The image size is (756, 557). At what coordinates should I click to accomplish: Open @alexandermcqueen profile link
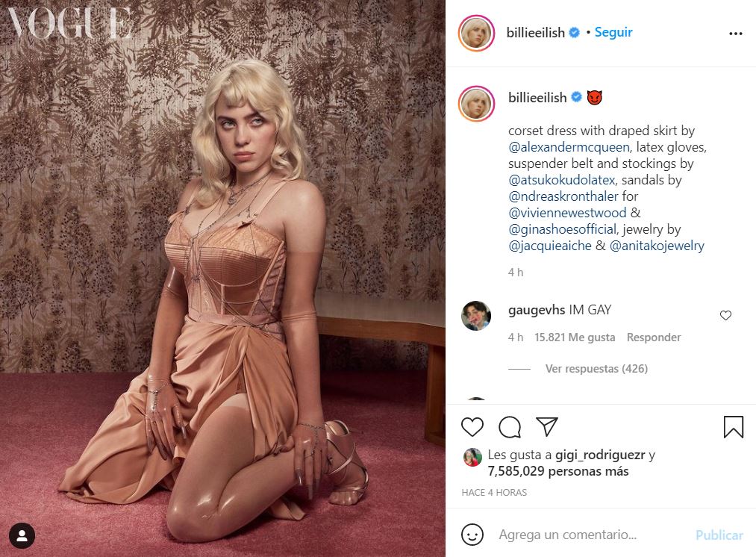pos(569,147)
